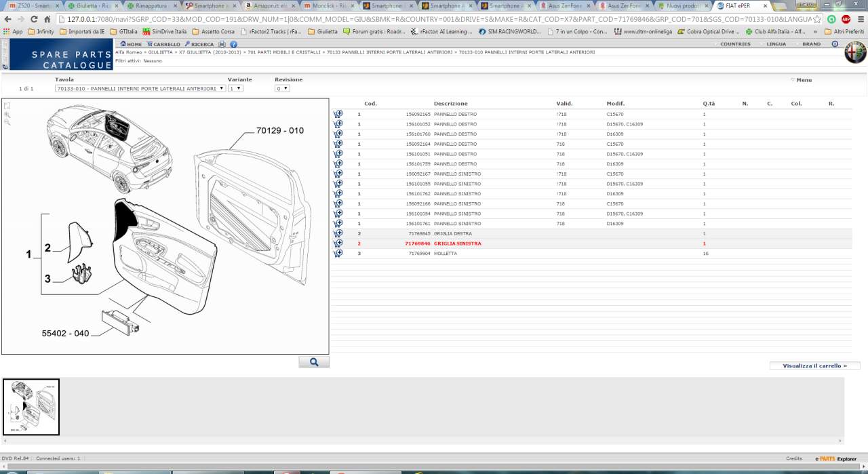
Task: Add part 156101760 to cart
Action: (338, 134)
